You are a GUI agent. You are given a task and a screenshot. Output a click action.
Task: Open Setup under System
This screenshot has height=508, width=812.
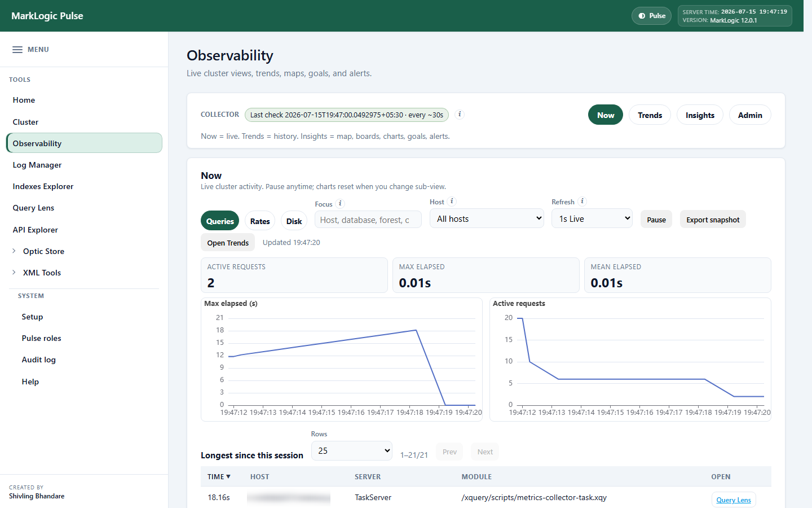[x=32, y=317]
